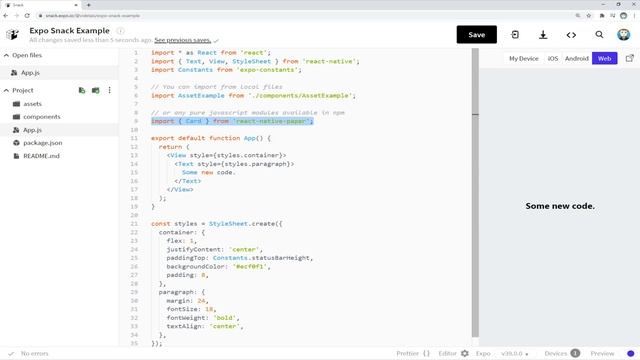
Task: Go back in the browser
Action: [x=6, y=16]
